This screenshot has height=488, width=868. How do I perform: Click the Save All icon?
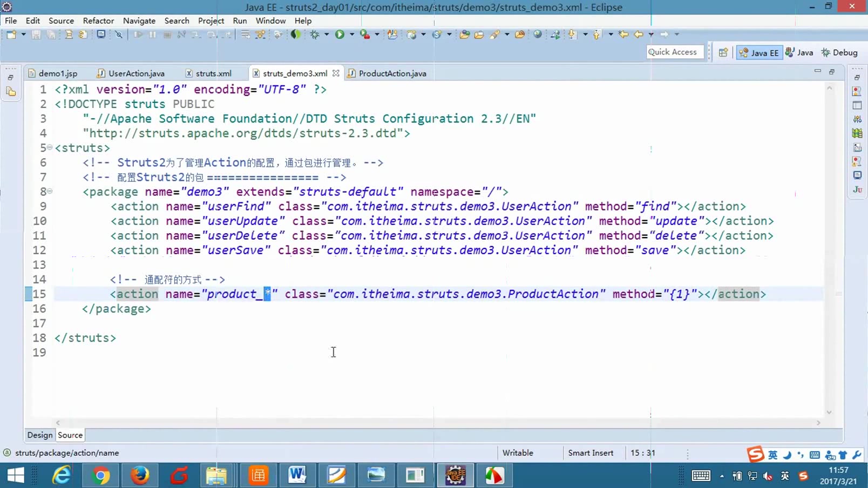click(51, 35)
